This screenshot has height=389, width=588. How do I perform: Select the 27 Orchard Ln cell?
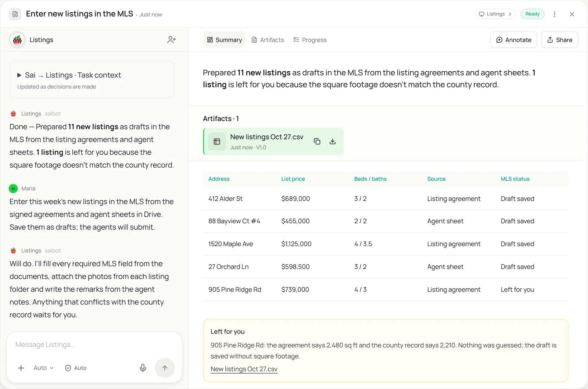(x=228, y=267)
